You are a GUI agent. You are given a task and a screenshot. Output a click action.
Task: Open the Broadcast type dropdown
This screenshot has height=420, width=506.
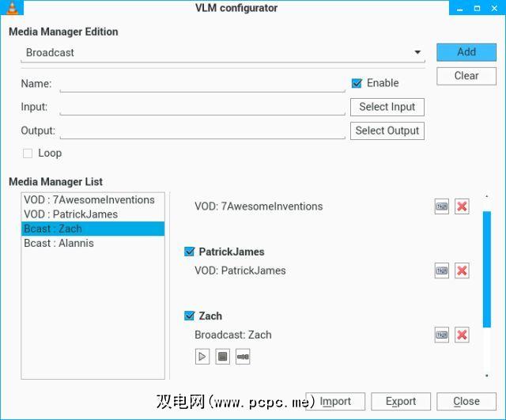coord(222,53)
